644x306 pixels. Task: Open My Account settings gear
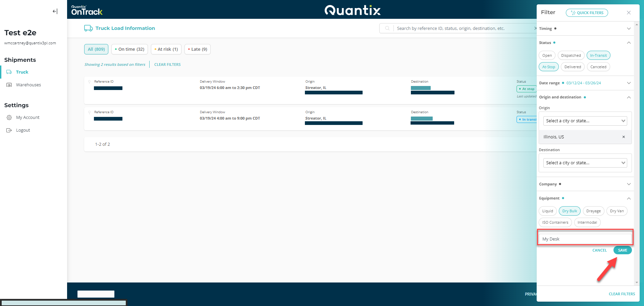point(9,118)
